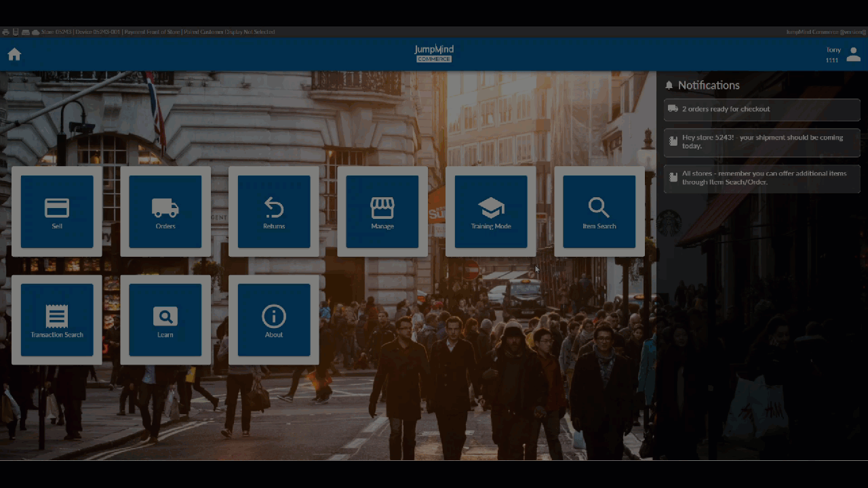
Task: Click the Learn tile
Action: click(x=165, y=320)
